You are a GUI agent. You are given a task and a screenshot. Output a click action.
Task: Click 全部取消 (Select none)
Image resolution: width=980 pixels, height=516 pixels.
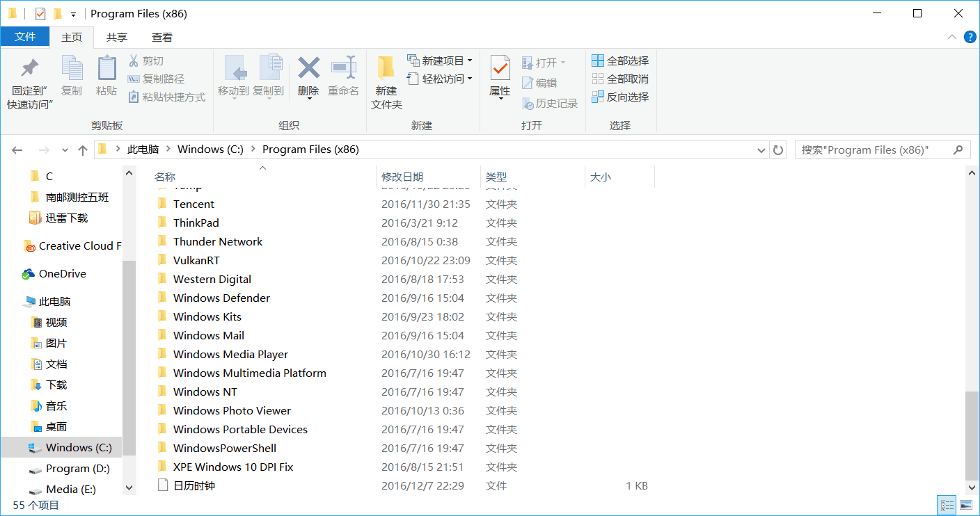tap(620, 79)
